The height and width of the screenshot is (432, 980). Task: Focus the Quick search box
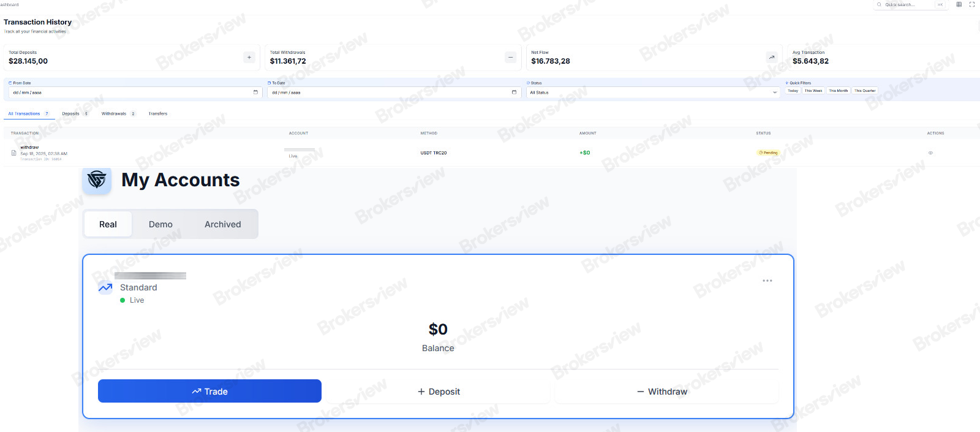click(x=910, y=4)
